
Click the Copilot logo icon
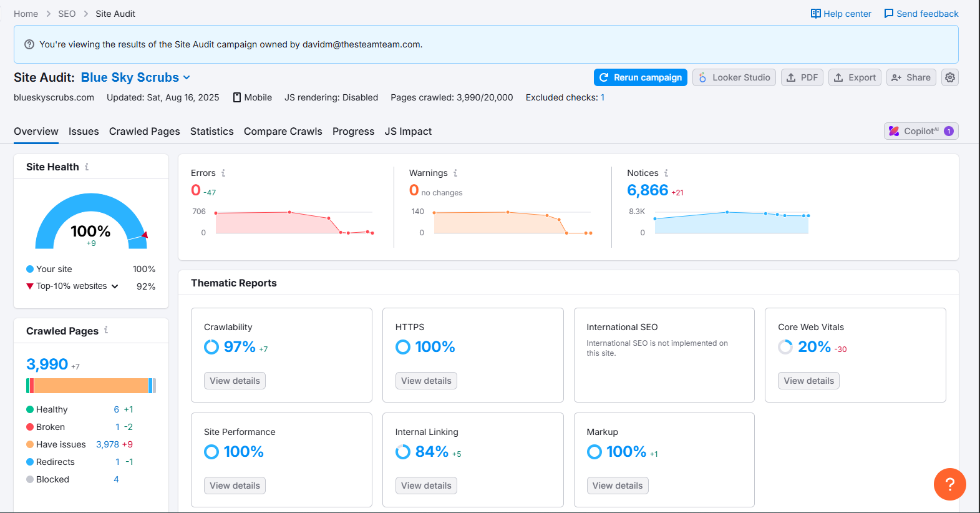tap(894, 131)
